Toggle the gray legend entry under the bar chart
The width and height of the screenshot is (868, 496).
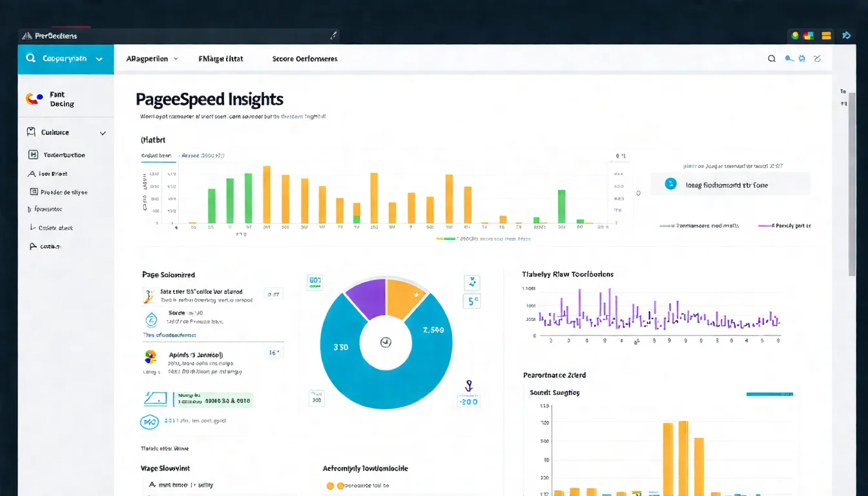[x=666, y=225]
